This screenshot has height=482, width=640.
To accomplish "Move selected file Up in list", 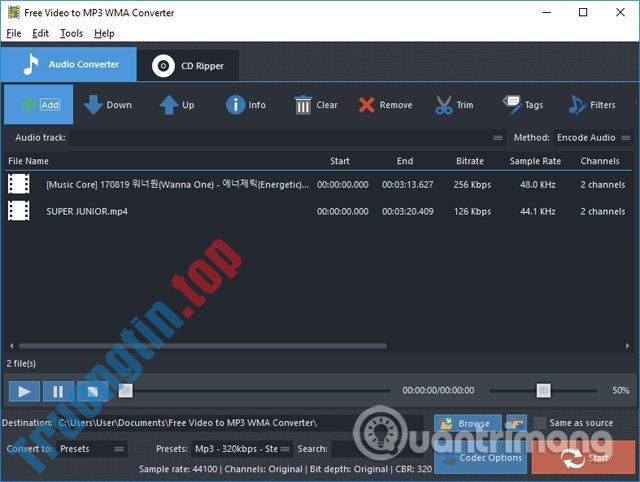I will 177,105.
